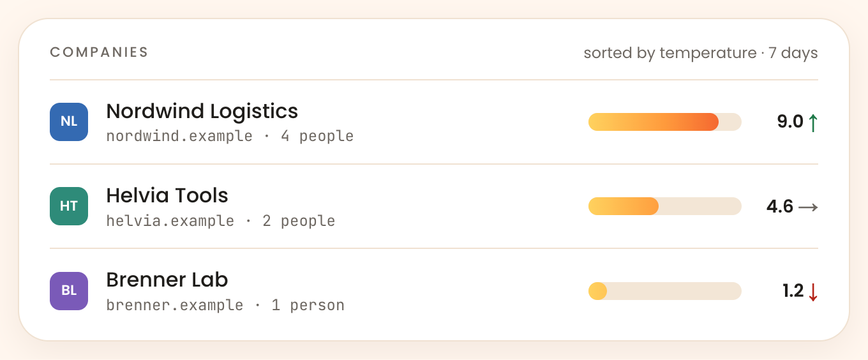Viewport: 868px width, 360px height.
Task: Open the Brenner Lab company name
Action: click(167, 280)
